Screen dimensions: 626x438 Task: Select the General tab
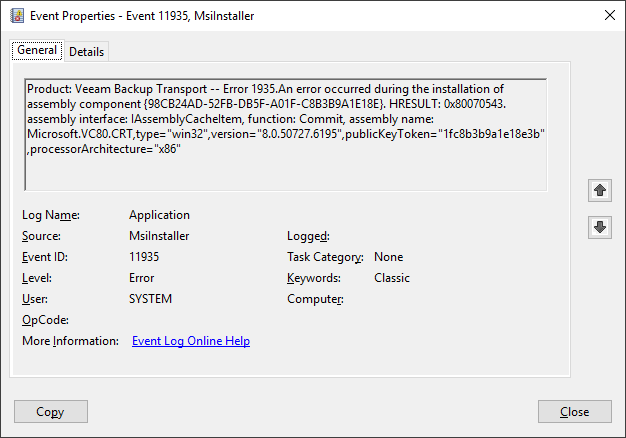pyautogui.click(x=37, y=50)
